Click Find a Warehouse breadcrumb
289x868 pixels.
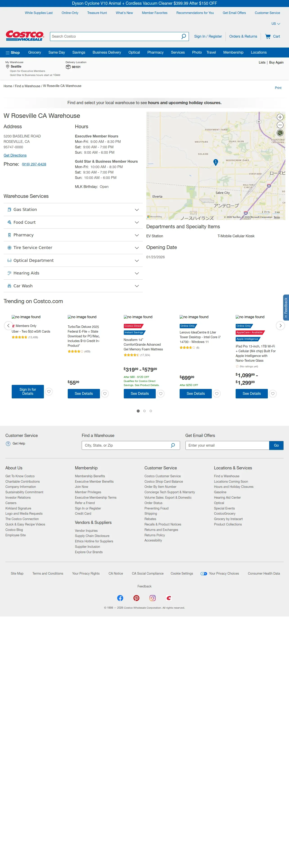point(28,86)
